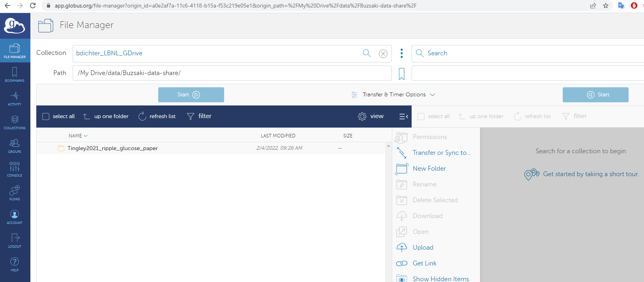Click the collection search magnifier icon
This screenshot has height=282, width=644.
coord(367,53)
